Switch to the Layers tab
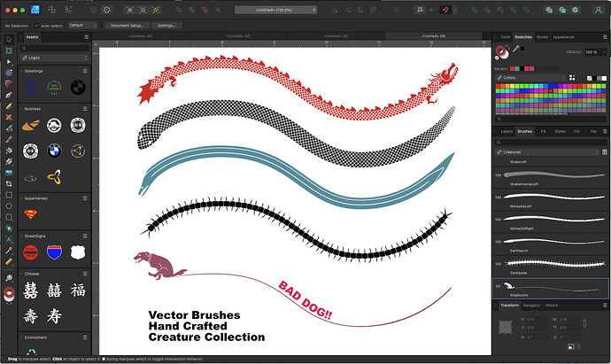The image size is (611, 364). [x=507, y=131]
